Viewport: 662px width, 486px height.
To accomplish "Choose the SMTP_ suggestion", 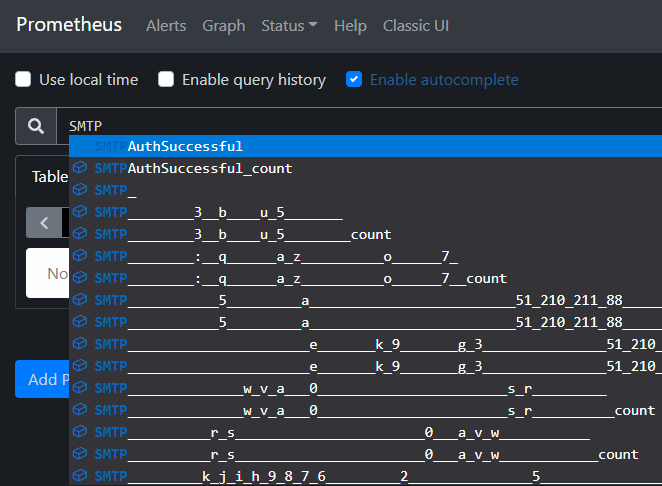I will click(x=365, y=190).
